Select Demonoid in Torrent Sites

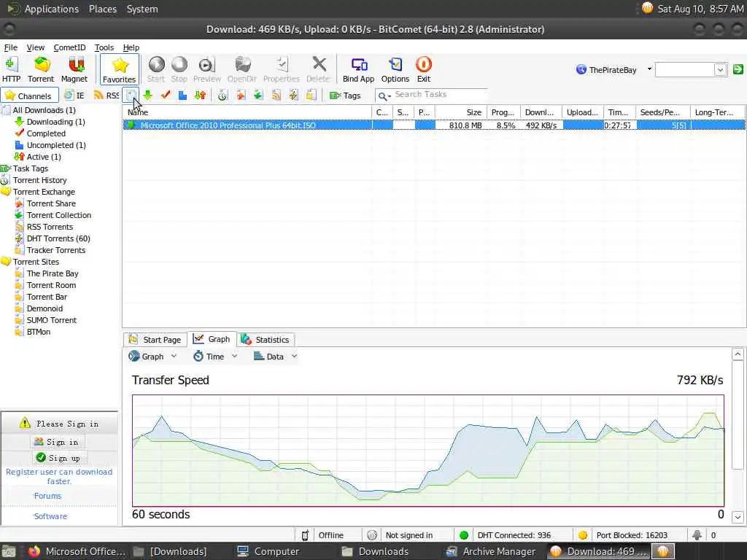pos(44,308)
